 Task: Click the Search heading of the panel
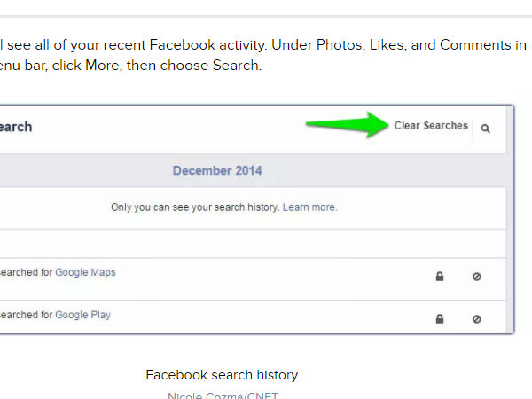[x=16, y=127]
